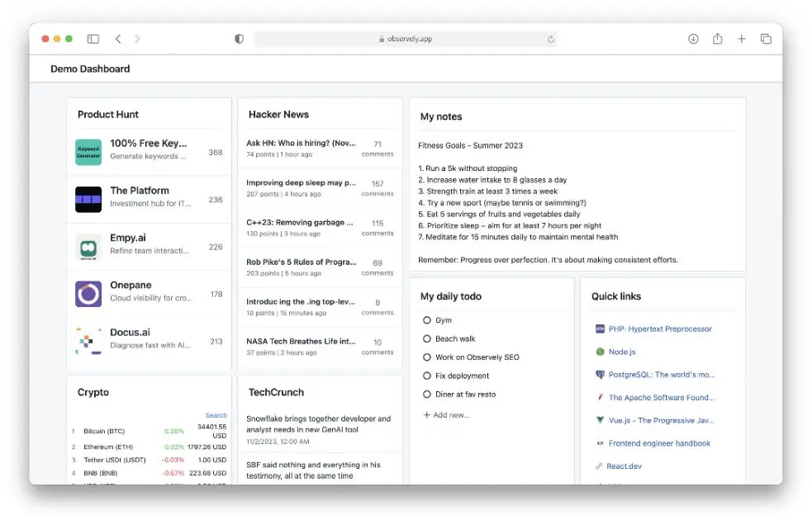812x520 pixels.
Task: Click the browser back arrow
Action: pyautogui.click(x=118, y=39)
